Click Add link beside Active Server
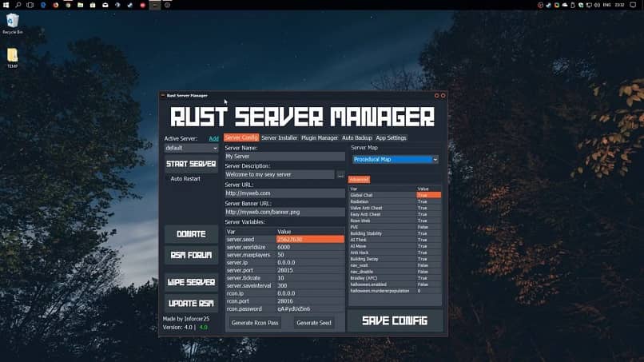The width and height of the screenshot is (644, 362). [213, 138]
